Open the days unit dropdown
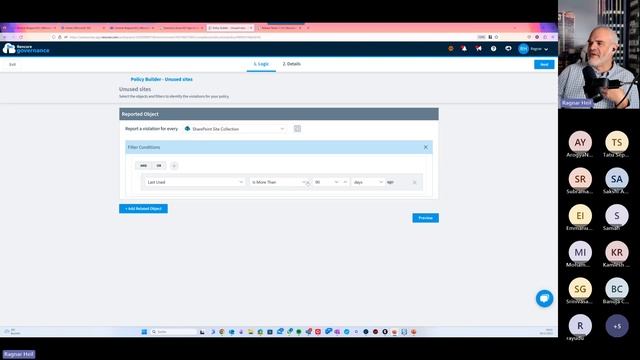The image size is (640, 360). (x=368, y=182)
